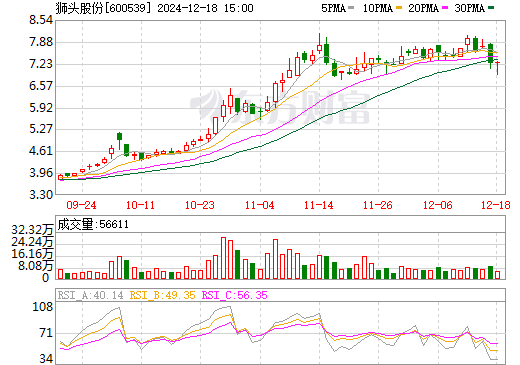Click the last volume bar on 12-18

click(497, 275)
